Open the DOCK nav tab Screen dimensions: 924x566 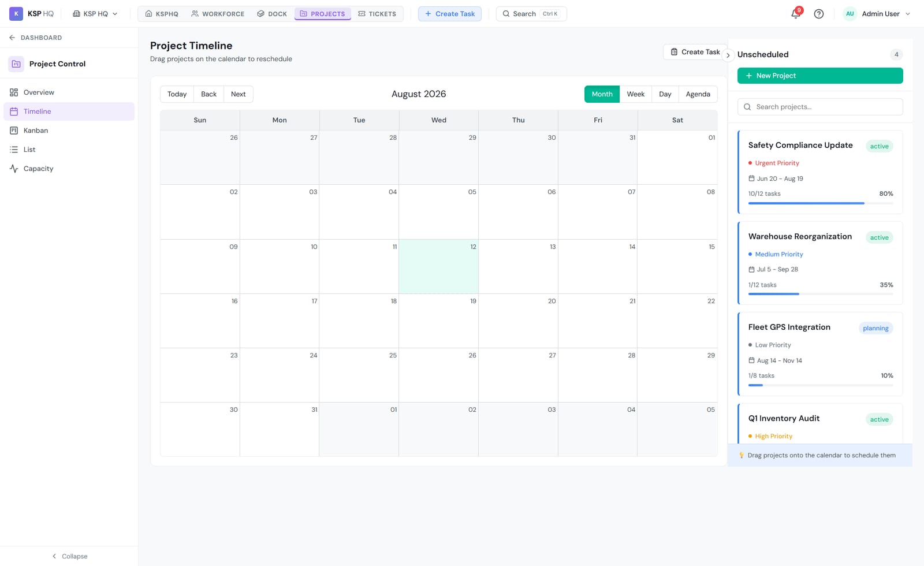point(272,14)
